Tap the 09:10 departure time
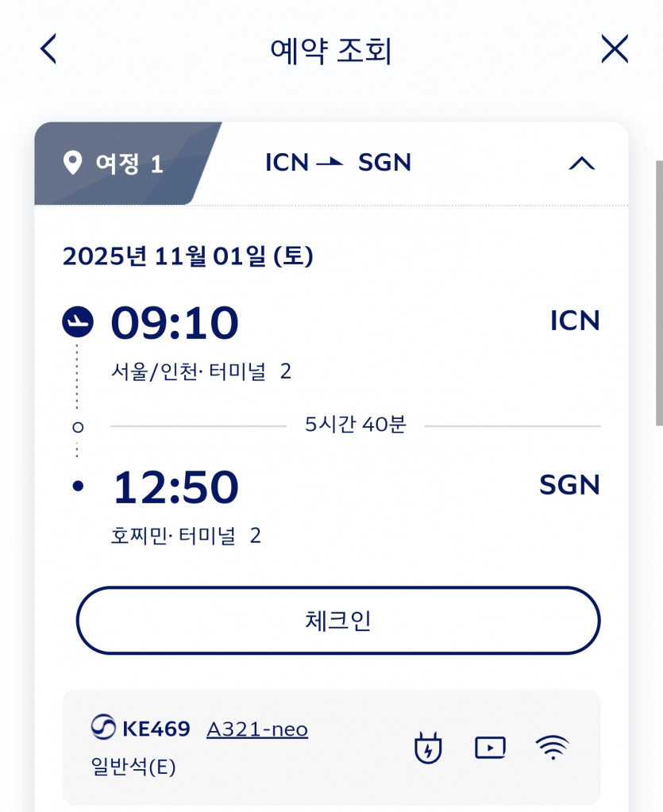Image resolution: width=663 pixels, height=812 pixels. tap(175, 322)
